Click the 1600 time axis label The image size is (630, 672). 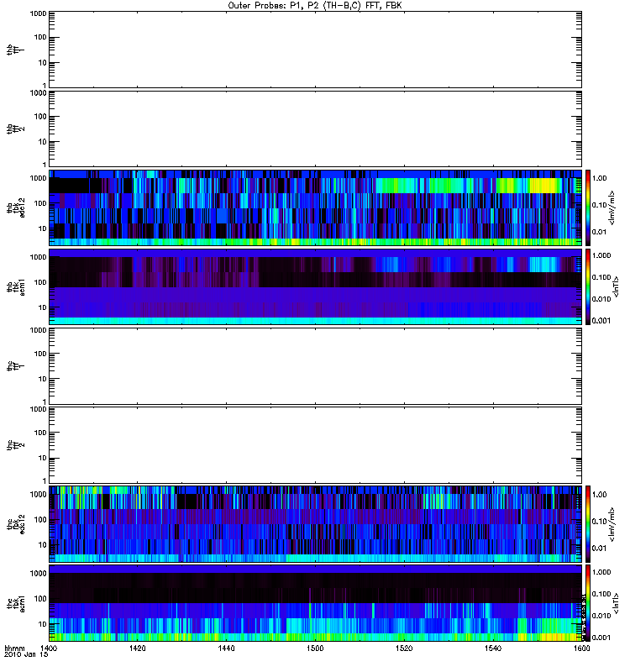(581, 648)
